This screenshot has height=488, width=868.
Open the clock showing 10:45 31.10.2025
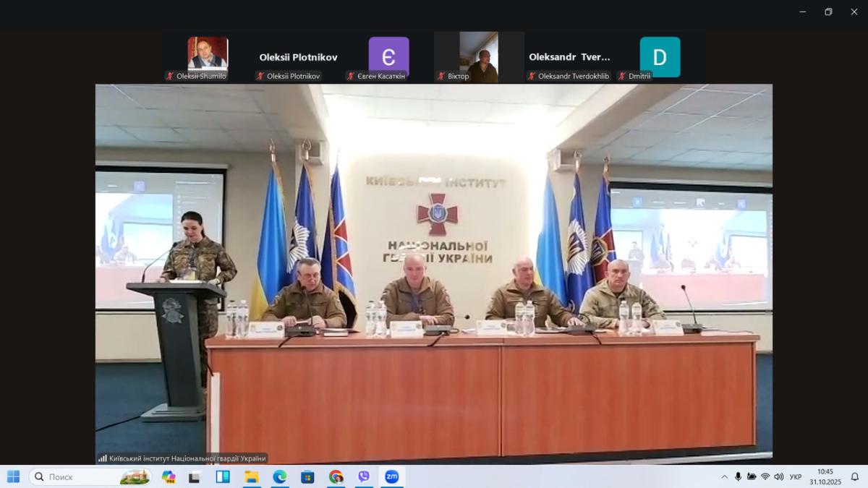pos(825,476)
